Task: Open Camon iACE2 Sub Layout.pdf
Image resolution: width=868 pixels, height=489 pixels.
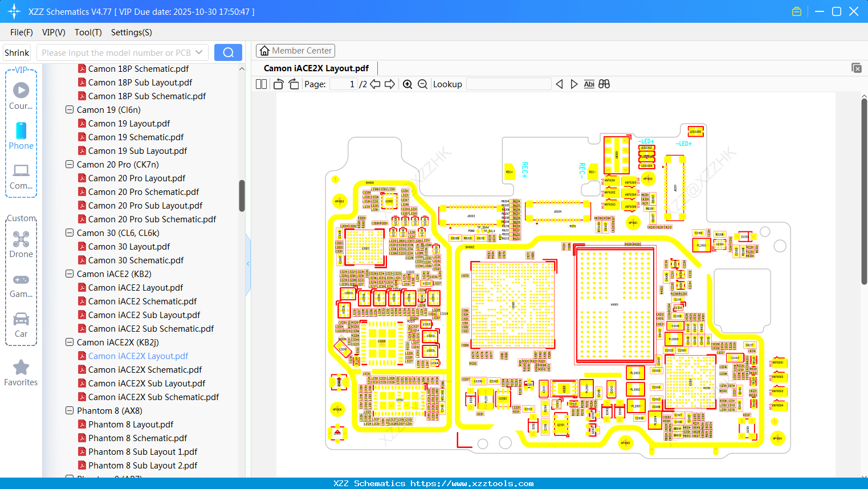Action: pyautogui.click(x=144, y=315)
